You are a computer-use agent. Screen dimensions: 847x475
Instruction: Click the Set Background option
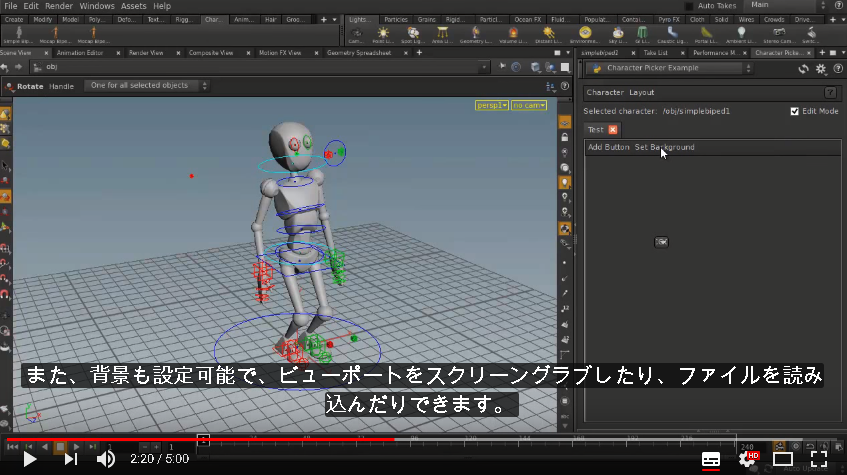pyautogui.click(x=664, y=147)
